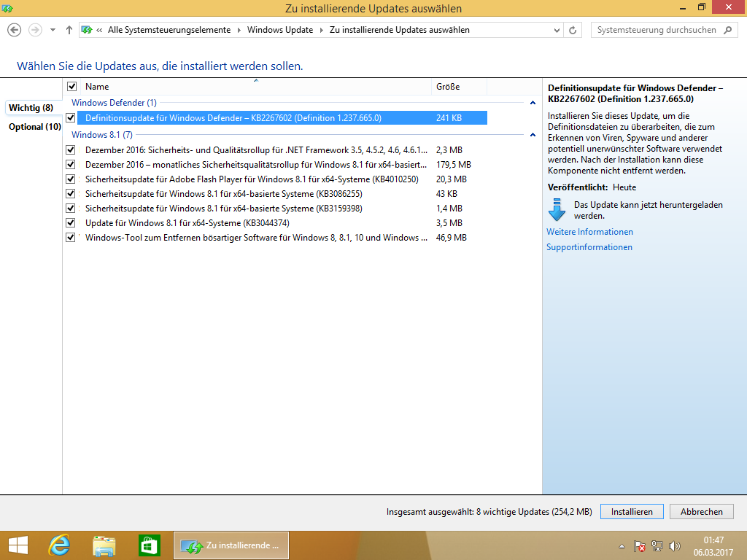Click the 179,5 MB size cell
The width and height of the screenshot is (747, 560).
pos(454,165)
